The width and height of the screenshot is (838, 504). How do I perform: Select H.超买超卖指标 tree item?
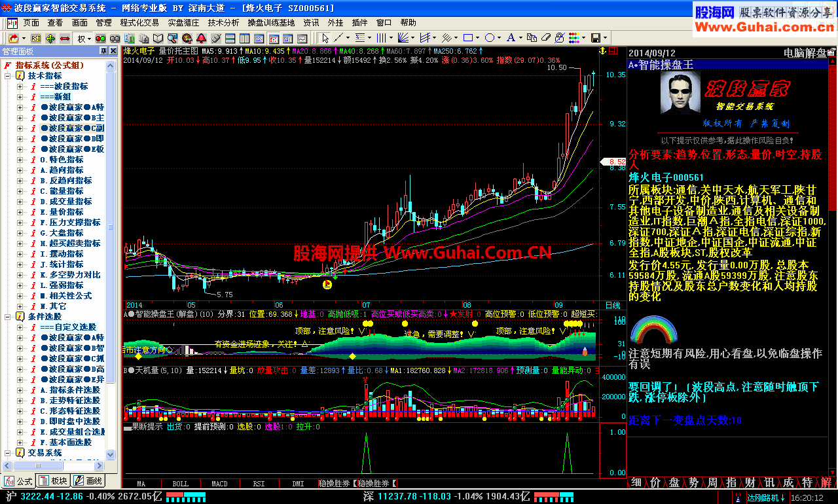point(70,243)
